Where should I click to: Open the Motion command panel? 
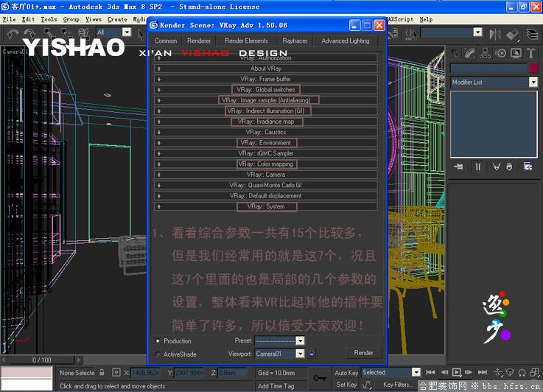(x=500, y=53)
